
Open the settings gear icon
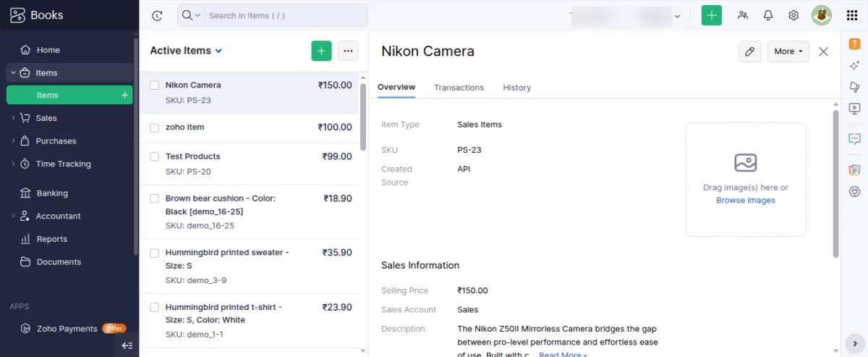793,15
